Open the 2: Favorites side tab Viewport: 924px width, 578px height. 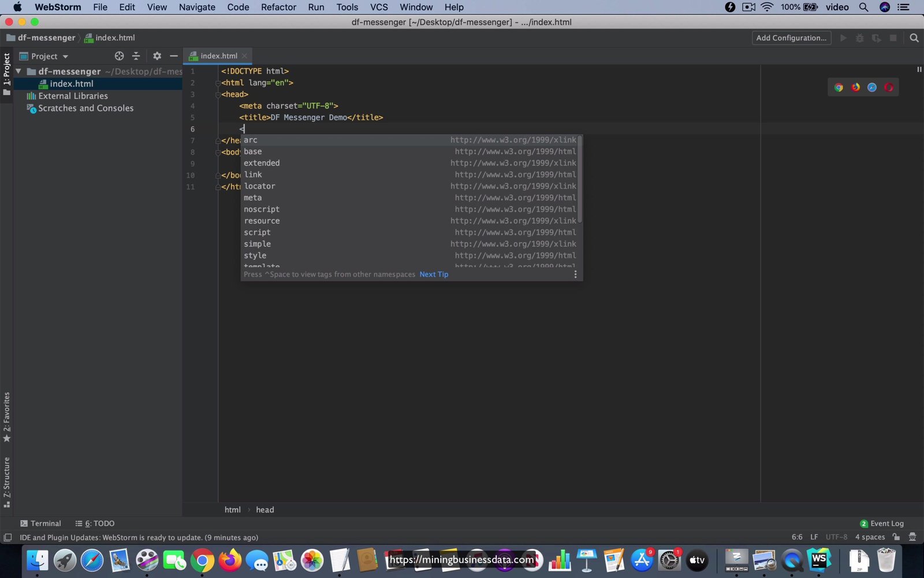(x=7, y=417)
